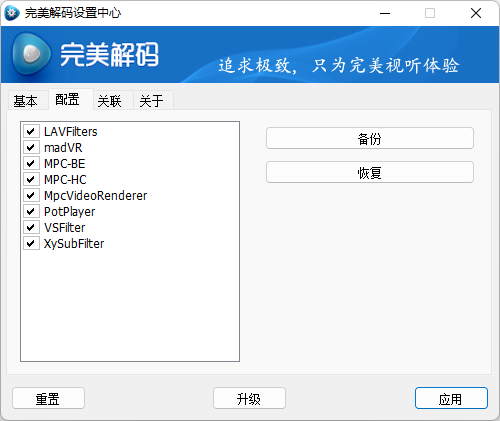500x421 pixels.
Task: Disable the MPC-HC checkbox
Action: [x=31, y=179]
